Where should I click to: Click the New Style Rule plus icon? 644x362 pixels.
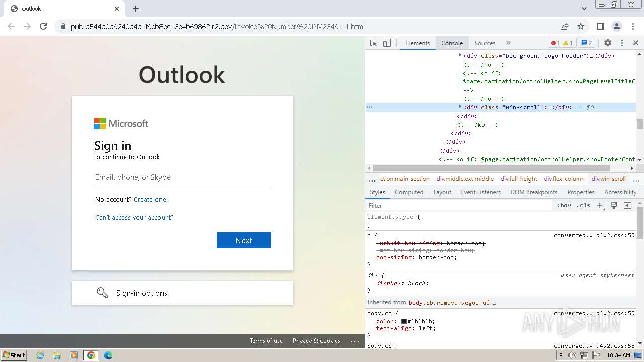pyautogui.click(x=600, y=205)
